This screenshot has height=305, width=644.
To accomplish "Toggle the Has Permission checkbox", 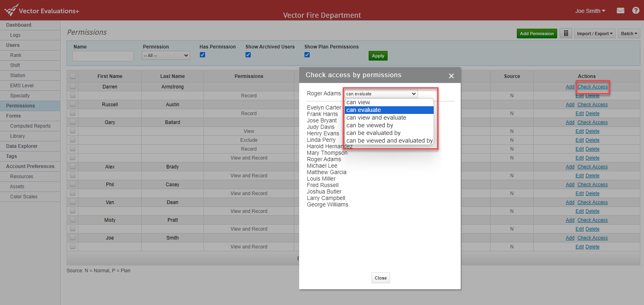I will pos(202,55).
